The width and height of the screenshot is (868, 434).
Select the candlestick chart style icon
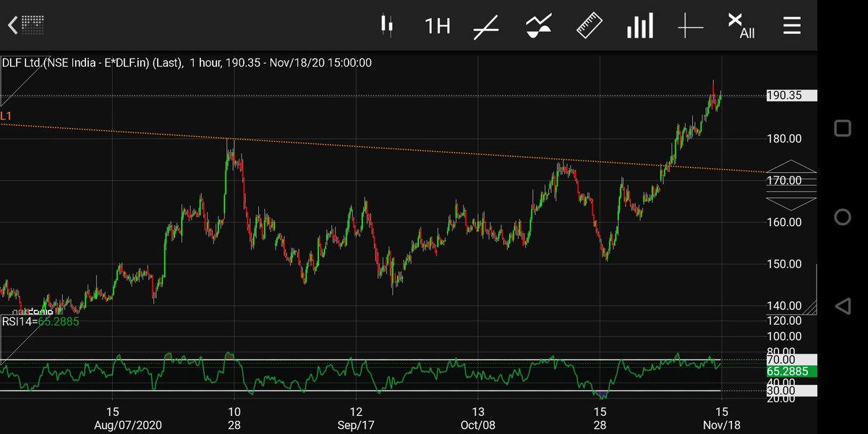[388, 25]
